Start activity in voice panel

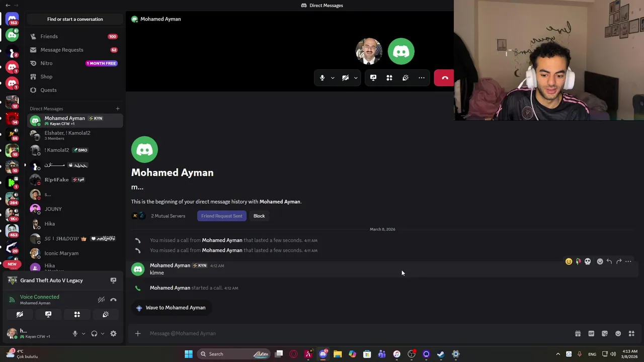77,314
